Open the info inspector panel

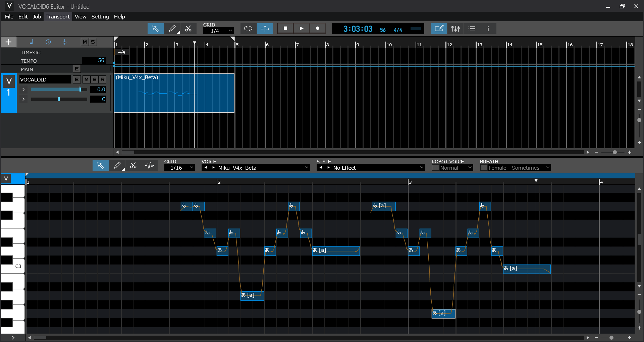(x=488, y=28)
